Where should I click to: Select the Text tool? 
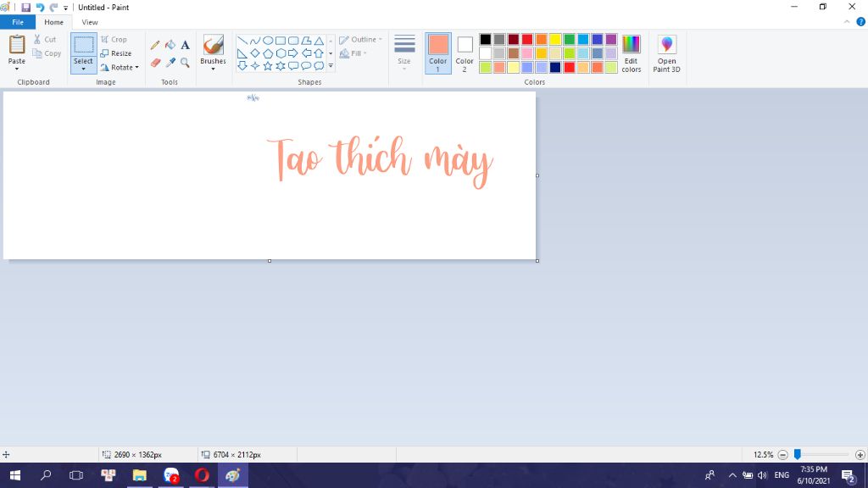[185, 45]
